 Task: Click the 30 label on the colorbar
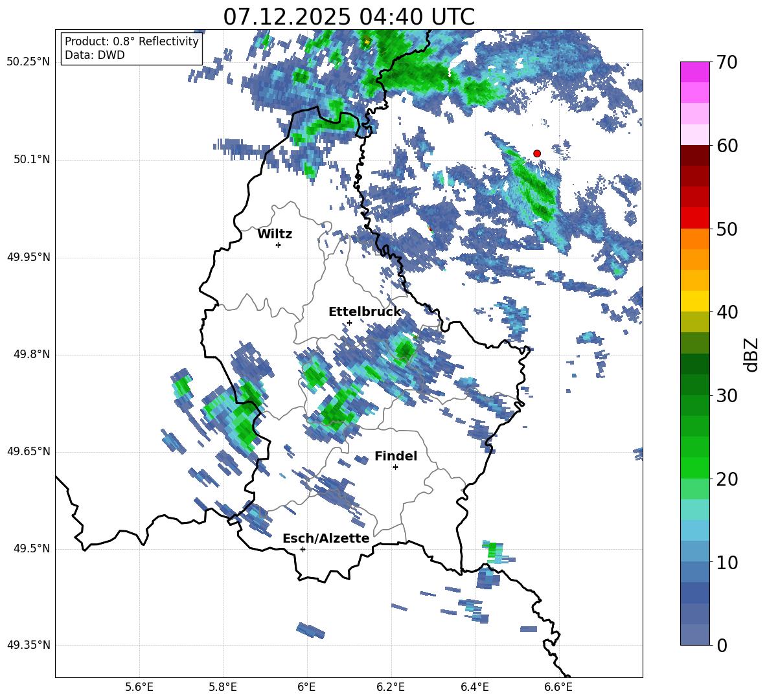point(727,396)
